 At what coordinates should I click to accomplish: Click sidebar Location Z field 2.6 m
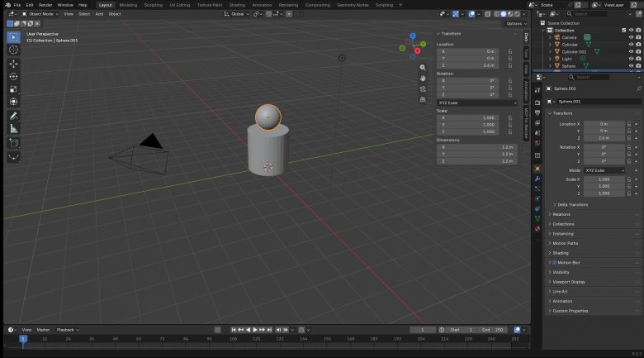[468, 65]
